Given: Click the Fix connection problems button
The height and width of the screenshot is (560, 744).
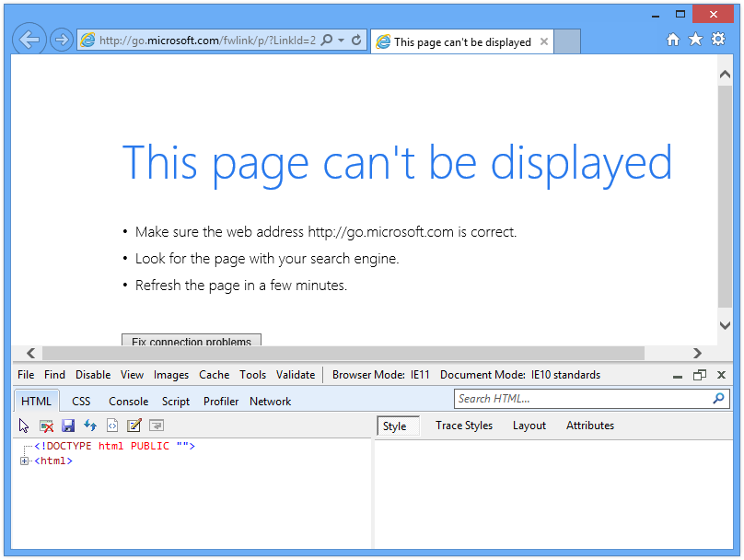Looking at the screenshot, I should click(192, 340).
